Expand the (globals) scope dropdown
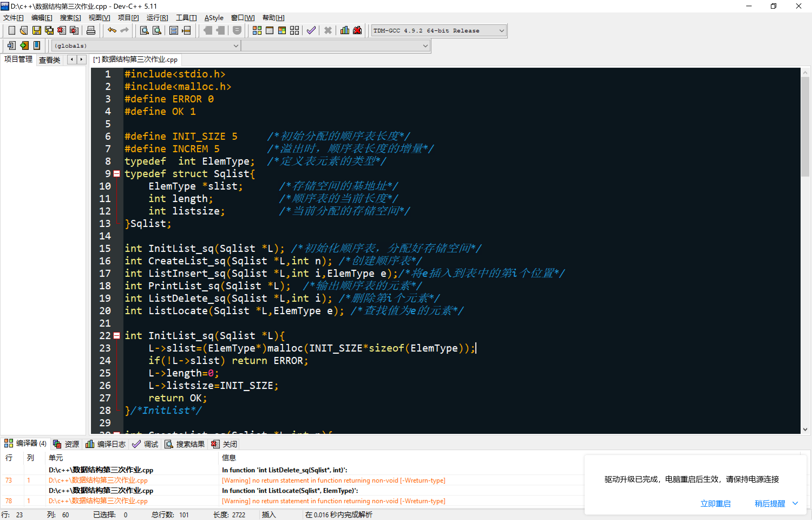The width and height of the screenshot is (812, 520). (x=235, y=45)
